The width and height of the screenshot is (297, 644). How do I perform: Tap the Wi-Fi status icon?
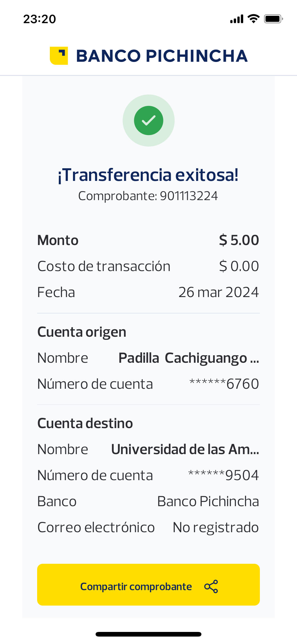pos(254,19)
